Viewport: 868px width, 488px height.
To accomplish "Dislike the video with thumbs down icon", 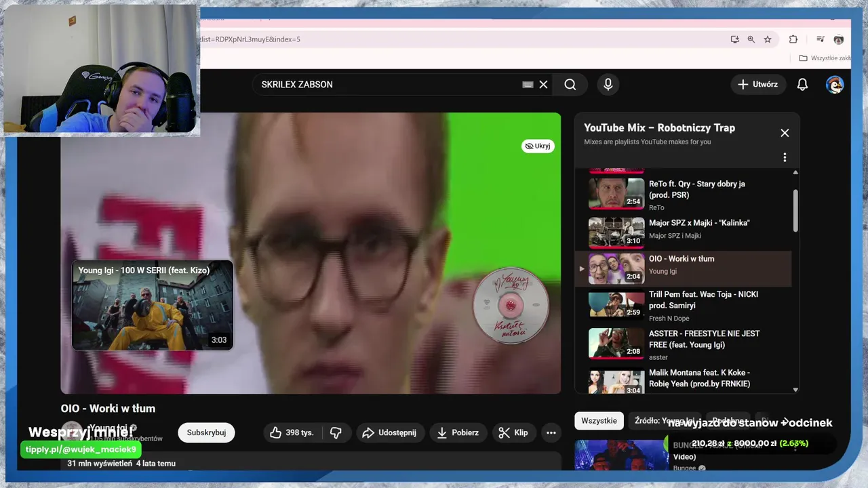I will point(336,432).
